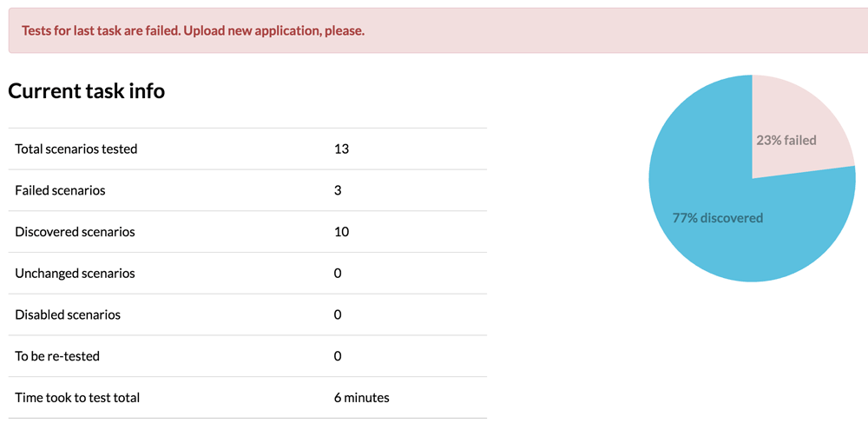Click the 77% discovered chart label
The image size is (868, 430).
click(x=718, y=218)
